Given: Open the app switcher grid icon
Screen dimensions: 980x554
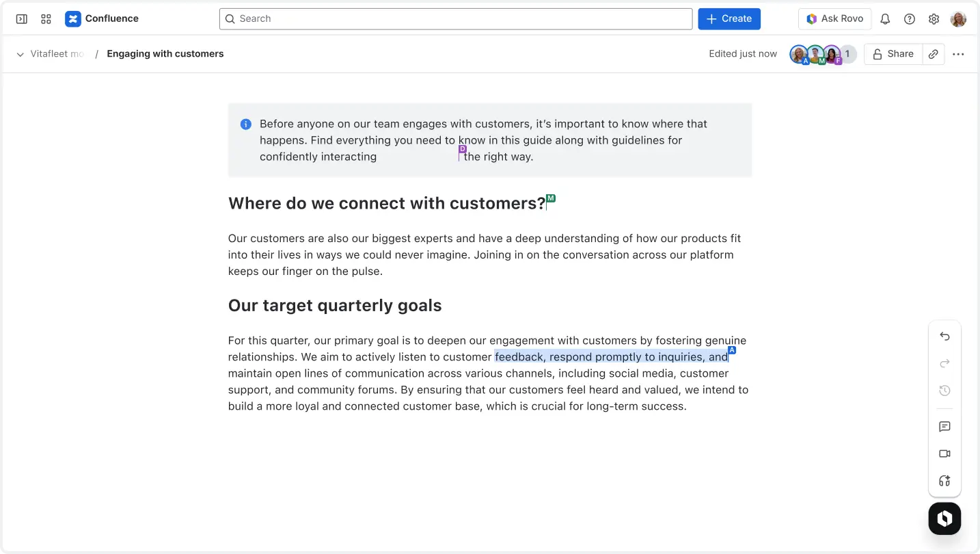Looking at the screenshot, I should [x=46, y=19].
